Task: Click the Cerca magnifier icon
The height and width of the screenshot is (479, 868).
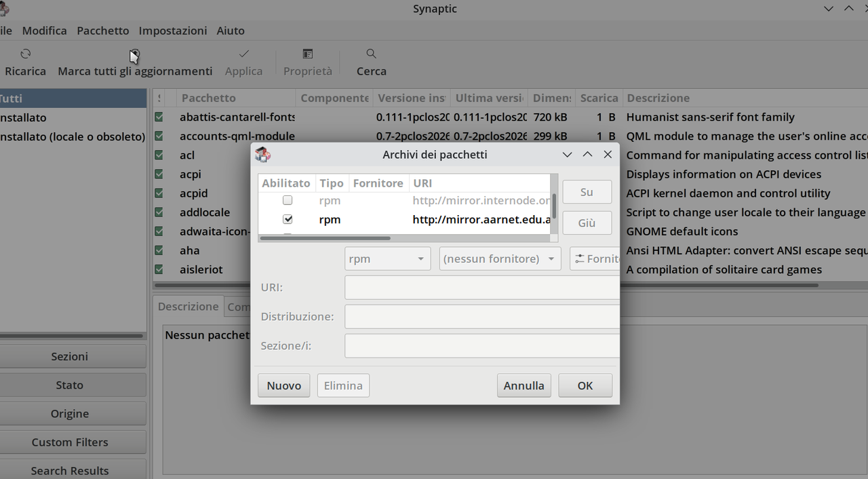Action: 371,54
